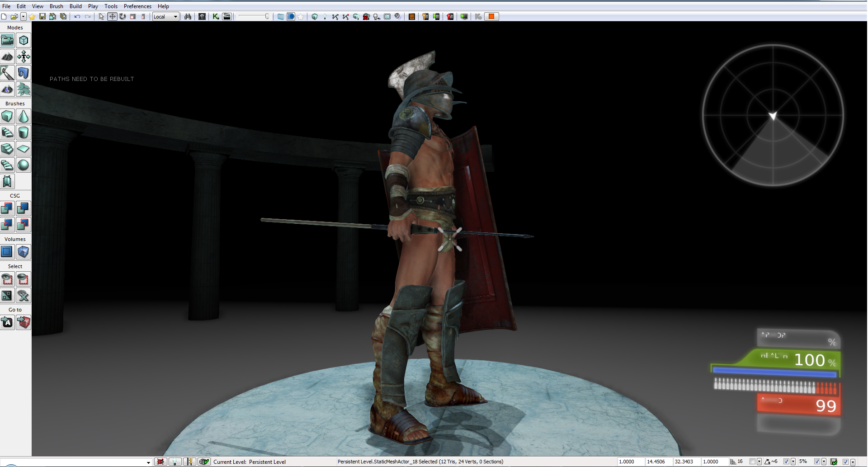This screenshot has height=467, width=868.
Task: Create a new level document icon
Action: tap(4, 17)
